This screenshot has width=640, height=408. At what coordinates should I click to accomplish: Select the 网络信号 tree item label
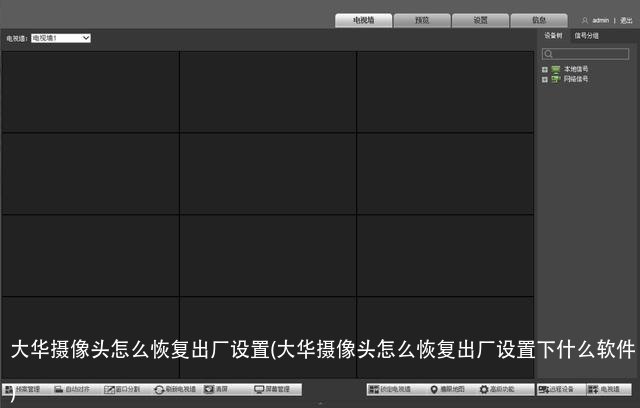point(576,79)
